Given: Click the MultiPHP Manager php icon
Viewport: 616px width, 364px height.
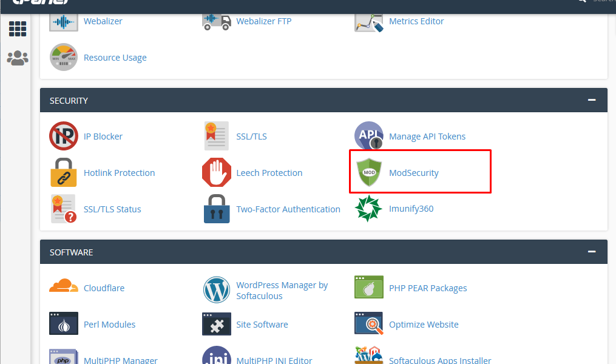Looking at the screenshot, I should click(x=64, y=357).
